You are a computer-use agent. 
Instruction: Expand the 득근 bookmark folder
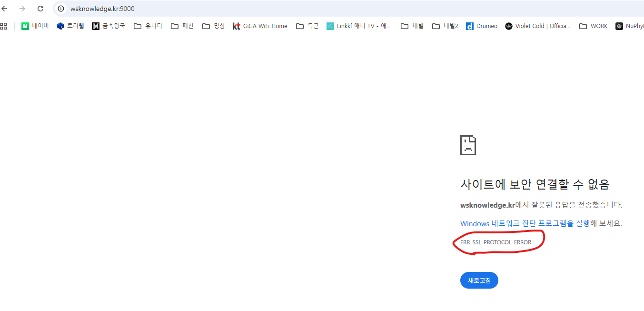307,26
